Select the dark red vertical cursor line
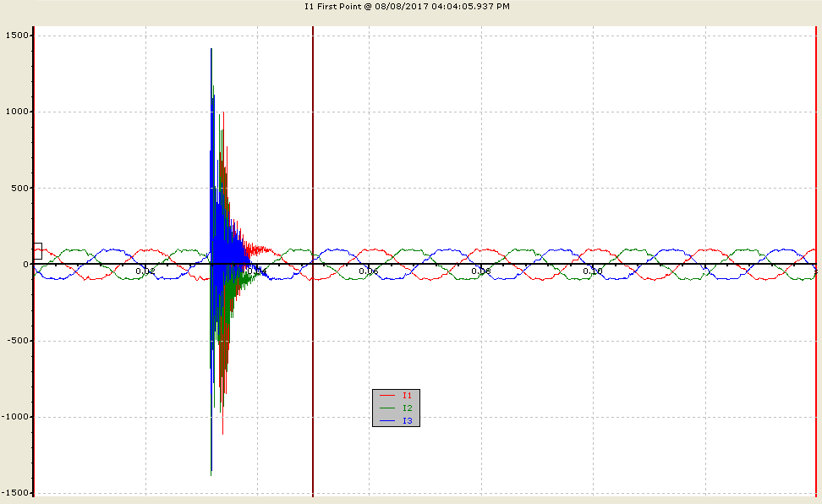This screenshot has width=822, height=504. 313,261
